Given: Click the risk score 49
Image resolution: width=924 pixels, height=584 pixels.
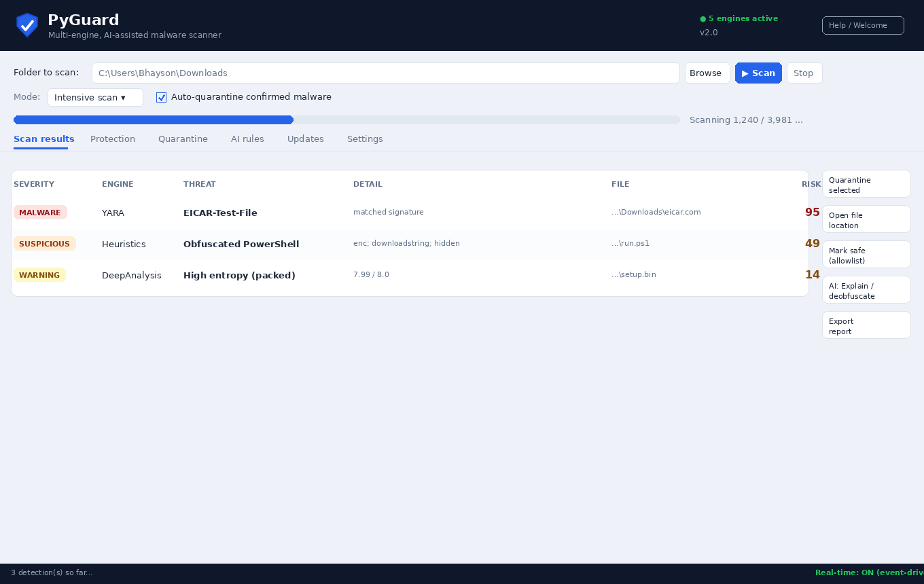Looking at the screenshot, I should click(x=813, y=244).
